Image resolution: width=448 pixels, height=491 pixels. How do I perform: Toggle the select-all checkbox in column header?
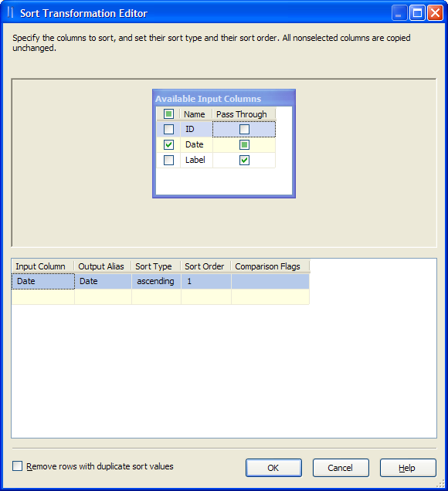pos(168,114)
